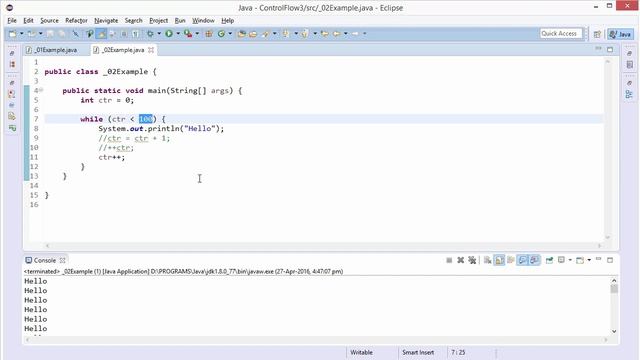The width and height of the screenshot is (640, 360).
Task: Click the console vertical scrollbar thumb
Action: 614,289
